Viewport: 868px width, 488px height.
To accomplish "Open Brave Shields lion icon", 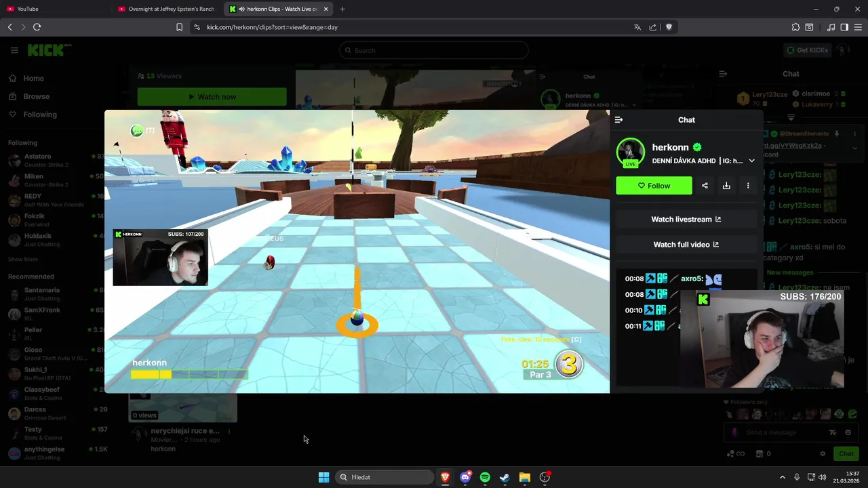I will click(x=669, y=27).
